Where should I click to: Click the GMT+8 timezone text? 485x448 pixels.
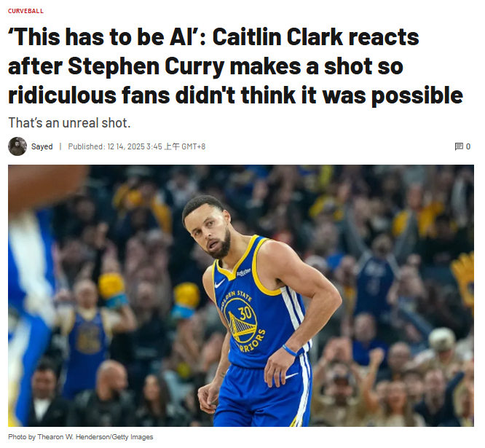click(x=193, y=146)
